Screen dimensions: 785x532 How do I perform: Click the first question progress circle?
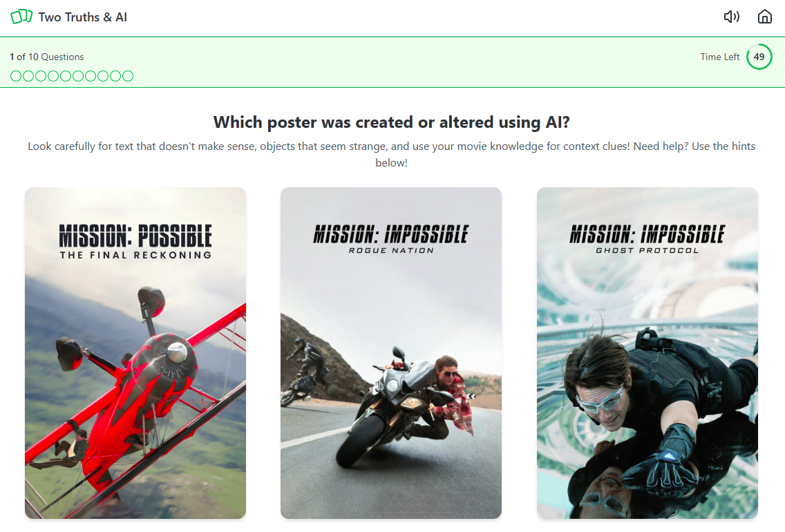(x=15, y=76)
